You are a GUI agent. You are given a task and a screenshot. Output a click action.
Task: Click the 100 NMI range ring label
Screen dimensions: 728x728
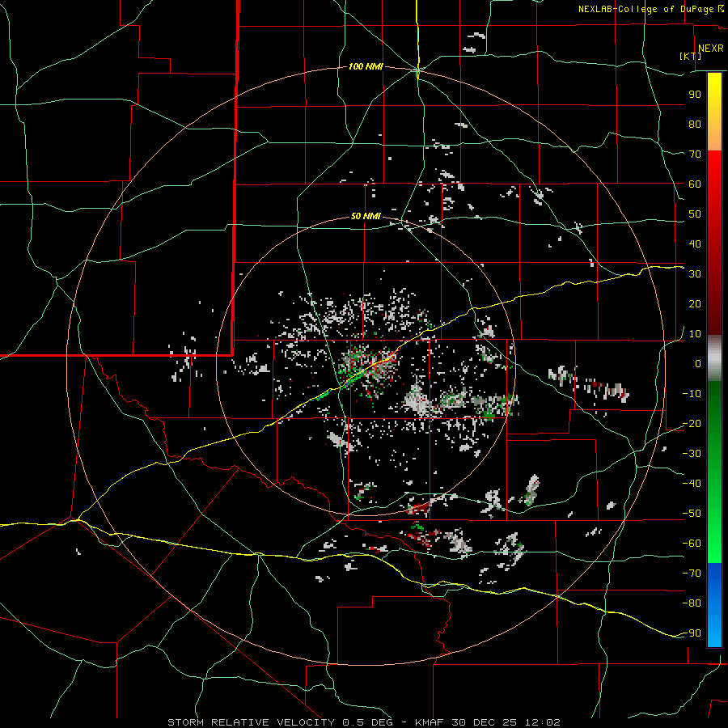[x=366, y=67]
